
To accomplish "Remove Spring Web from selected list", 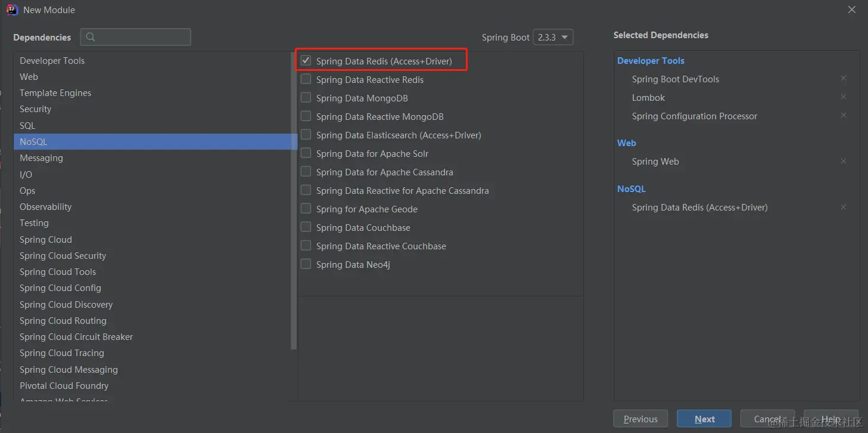I will (x=843, y=161).
